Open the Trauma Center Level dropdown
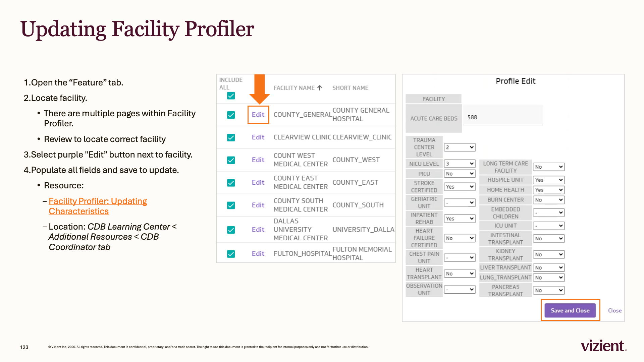Viewport: 644px width, 362px height. (460, 147)
